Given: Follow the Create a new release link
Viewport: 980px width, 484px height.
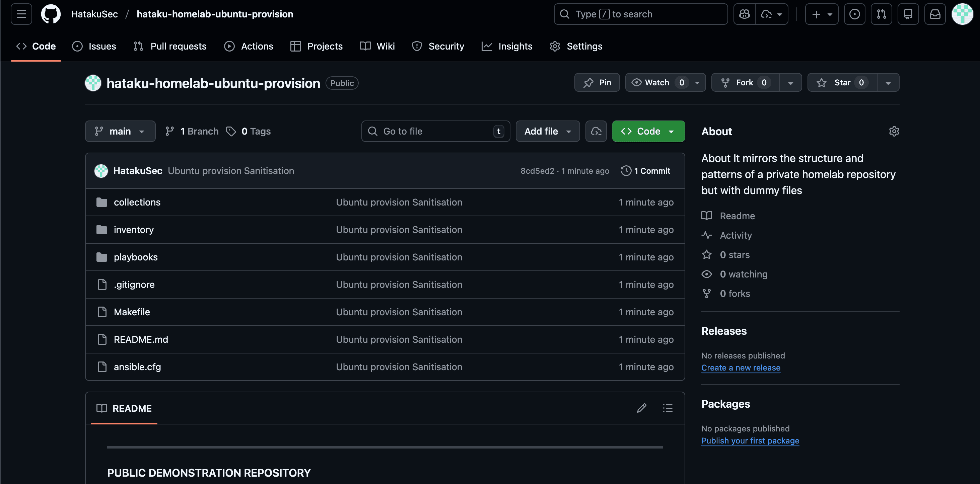Looking at the screenshot, I should pyautogui.click(x=741, y=368).
